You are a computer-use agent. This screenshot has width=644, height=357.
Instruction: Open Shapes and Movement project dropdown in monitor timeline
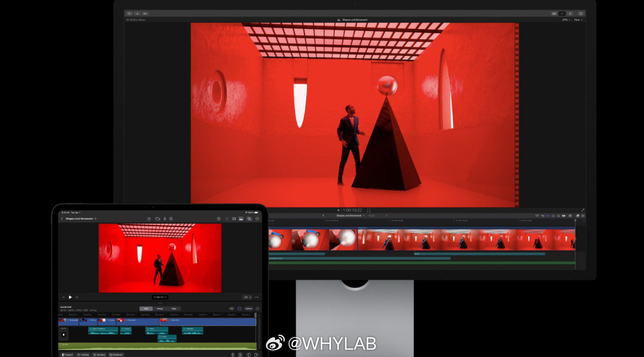click(351, 215)
